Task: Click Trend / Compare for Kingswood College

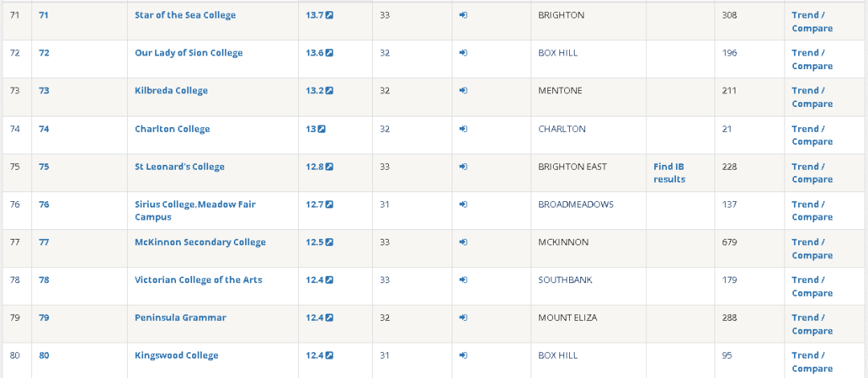Action: pyautogui.click(x=812, y=362)
